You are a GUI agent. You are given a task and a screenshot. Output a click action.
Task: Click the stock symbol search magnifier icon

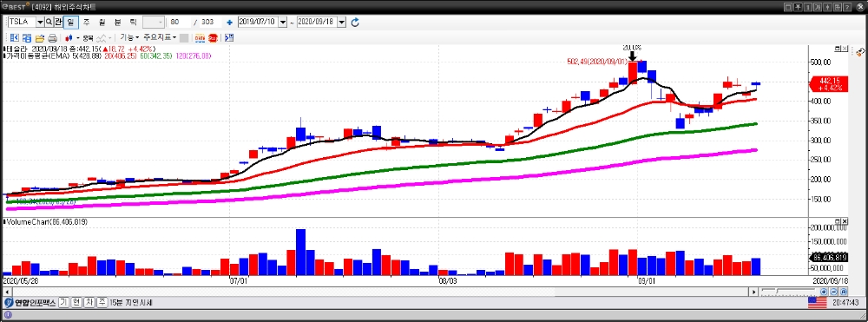pyautogui.click(x=49, y=22)
